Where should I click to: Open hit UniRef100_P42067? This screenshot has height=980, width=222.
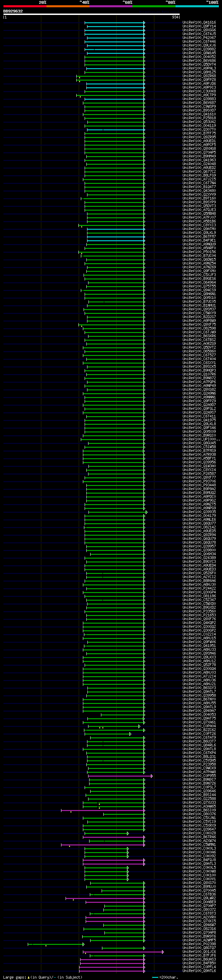point(199,38)
